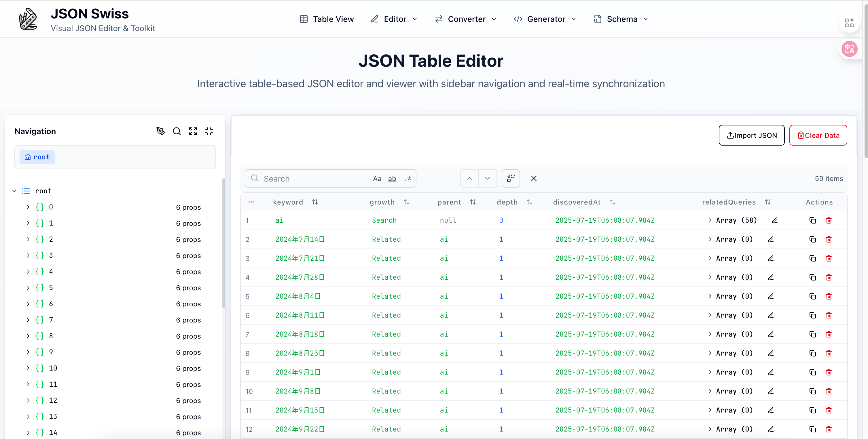This screenshot has height=439, width=868.
Task: Click the pen tool icon in Navigation
Action: coord(160,131)
